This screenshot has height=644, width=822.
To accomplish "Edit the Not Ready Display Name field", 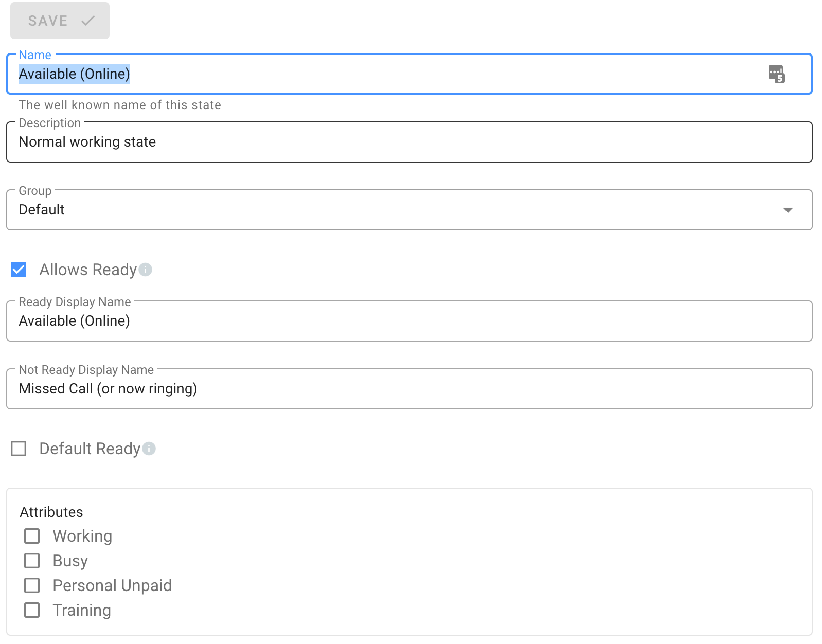I will (409, 389).
